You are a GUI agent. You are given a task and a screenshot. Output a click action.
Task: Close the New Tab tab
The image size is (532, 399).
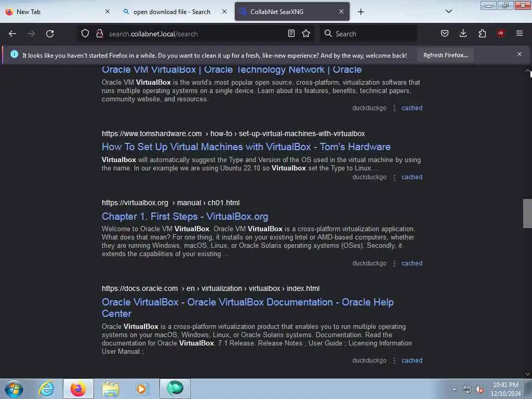108,11
